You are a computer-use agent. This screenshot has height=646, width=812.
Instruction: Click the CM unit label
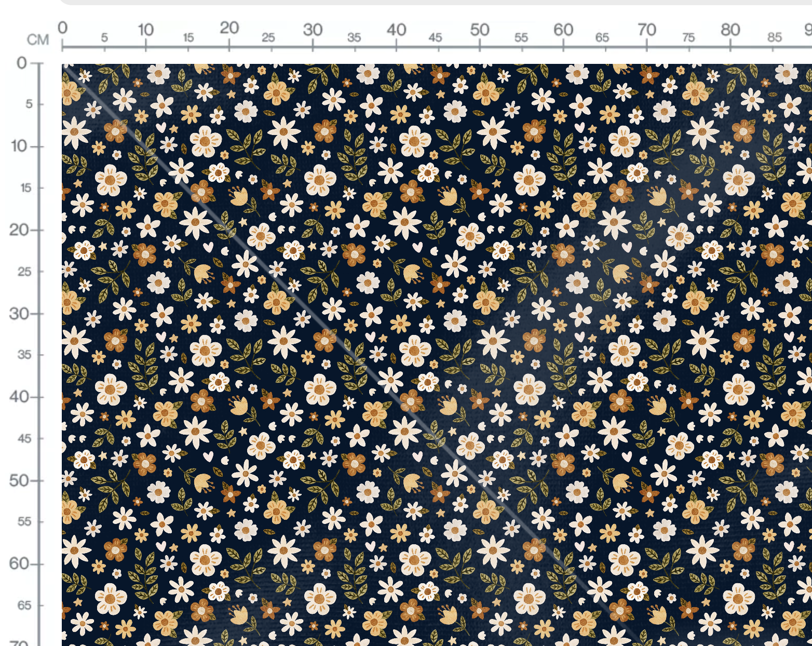tap(38, 40)
